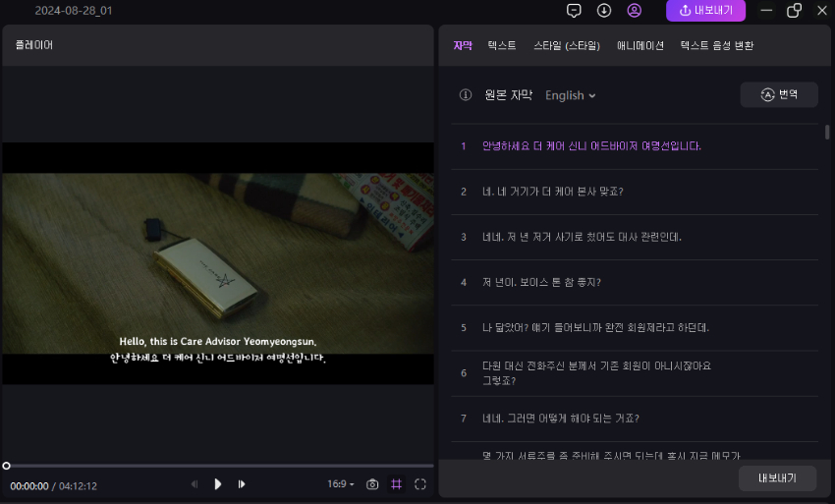Viewport: 835px width, 504px height.
Task: Step to the next frame
Action: click(242, 484)
